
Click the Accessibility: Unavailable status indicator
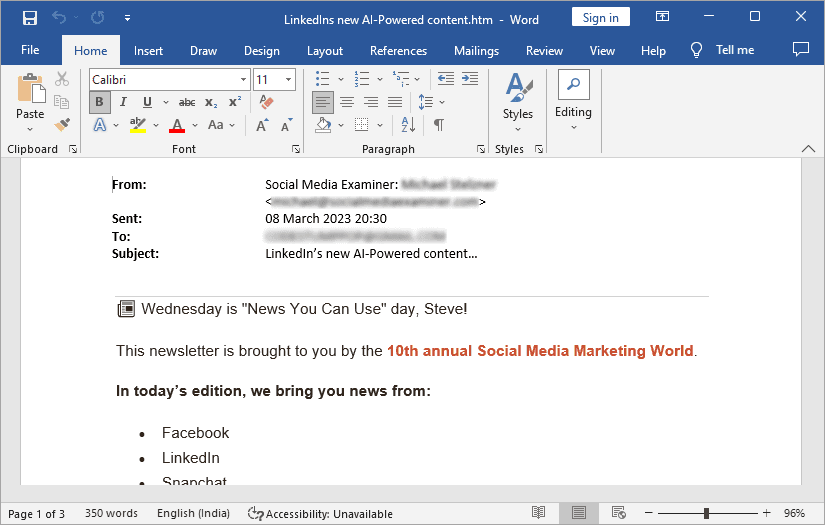[320, 513]
